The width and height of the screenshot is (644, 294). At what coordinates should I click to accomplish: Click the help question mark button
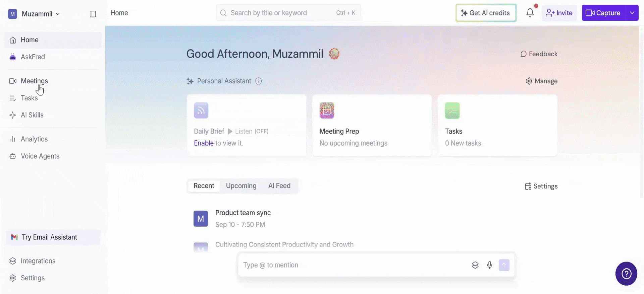tap(626, 274)
